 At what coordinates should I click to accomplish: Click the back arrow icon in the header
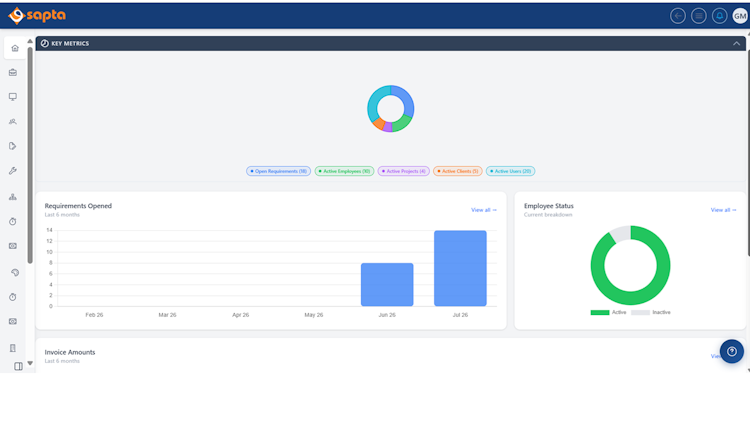pyautogui.click(x=678, y=16)
